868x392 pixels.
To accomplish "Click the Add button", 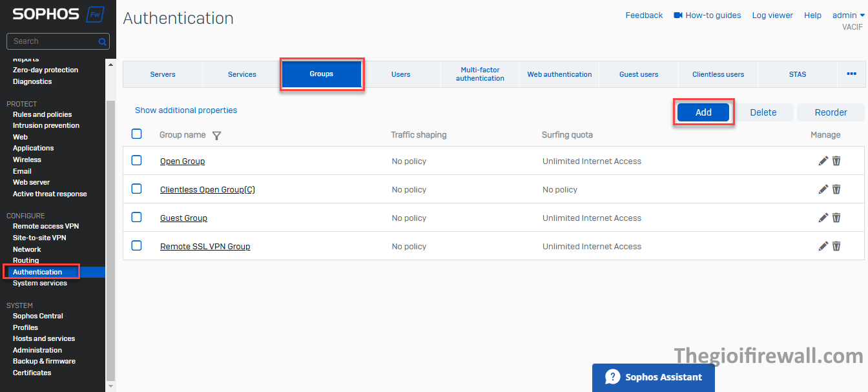I will click(x=703, y=112).
